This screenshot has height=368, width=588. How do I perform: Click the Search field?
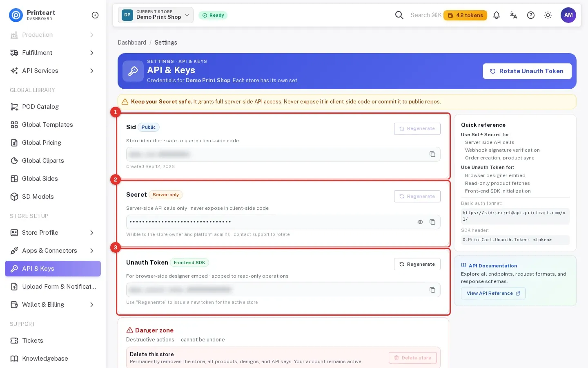click(x=426, y=15)
